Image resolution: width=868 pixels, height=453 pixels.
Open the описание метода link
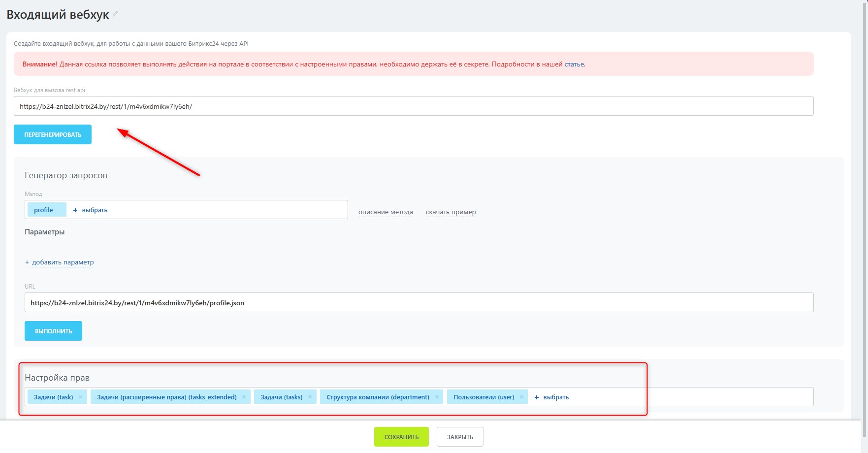click(x=386, y=212)
